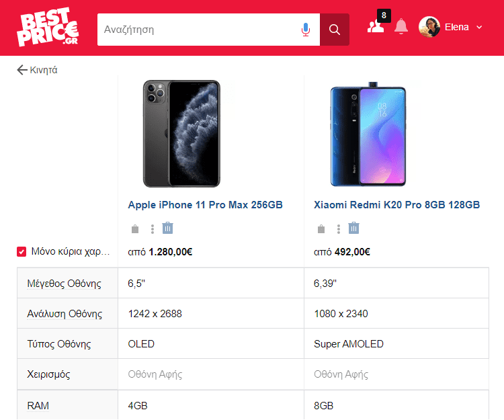Click Elena's profile avatar
504x420 pixels.
[429, 27]
